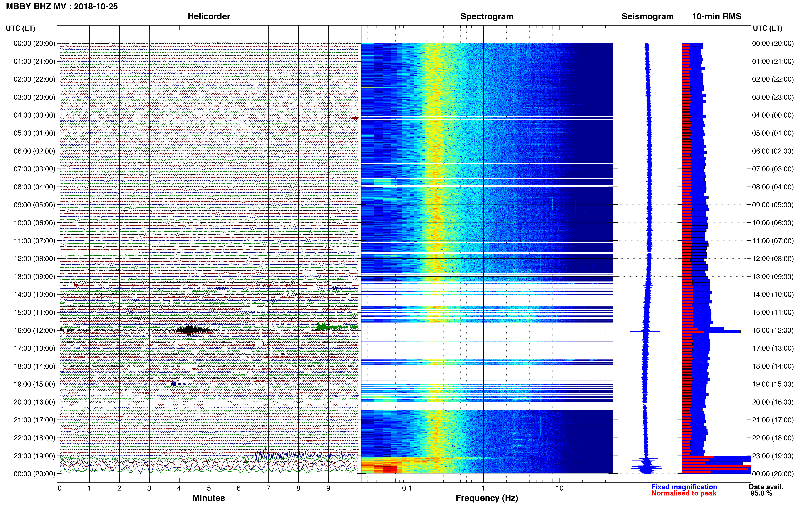Click the 19:00 (15:00) label beside the Helicorder
Image resolution: width=812 pixels, height=508 pixels.
[34, 384]
